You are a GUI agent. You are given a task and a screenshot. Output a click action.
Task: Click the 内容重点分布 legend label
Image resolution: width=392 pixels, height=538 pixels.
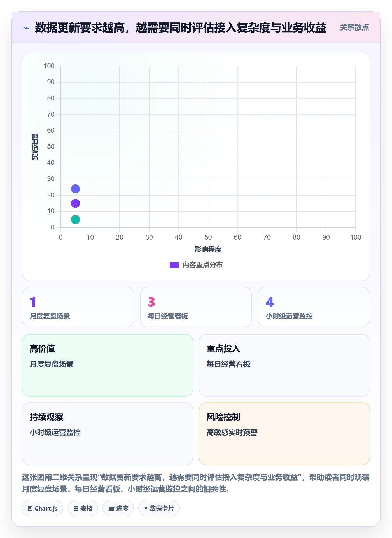tap(202, 265)
